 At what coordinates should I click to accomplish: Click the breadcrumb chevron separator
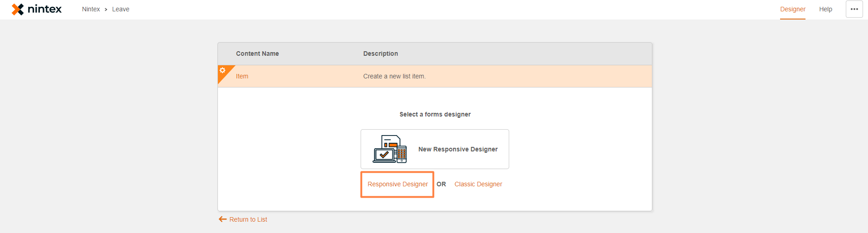point(106,10)
